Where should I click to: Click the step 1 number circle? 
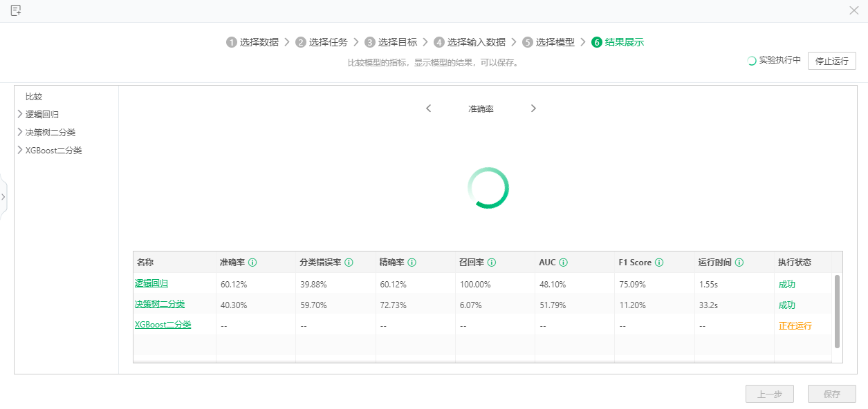click(x=232, y=42)
